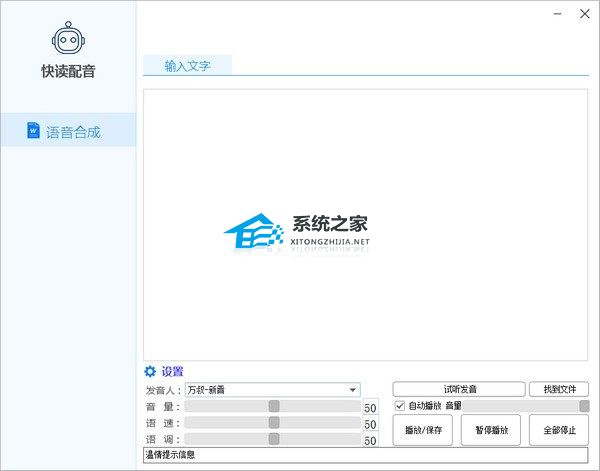This screenshot has width=600, height=471.
Task: Click the 语调 value box showing 50
Action: 370,440
